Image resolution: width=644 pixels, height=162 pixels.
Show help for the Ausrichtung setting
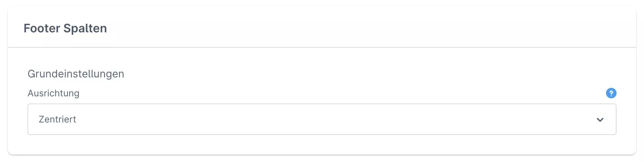pos(611,93)
